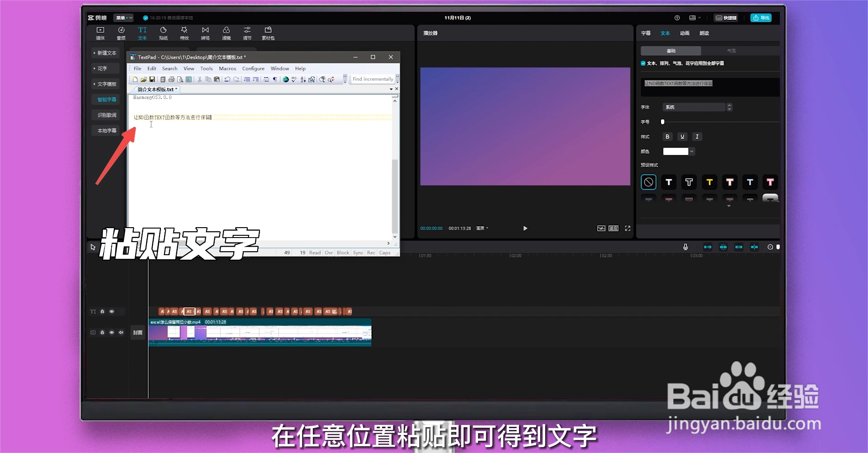Viewport: 868px width, 453px height.
Task: Click the 字号 font size slider handle
Action: [x=663, y=122]
